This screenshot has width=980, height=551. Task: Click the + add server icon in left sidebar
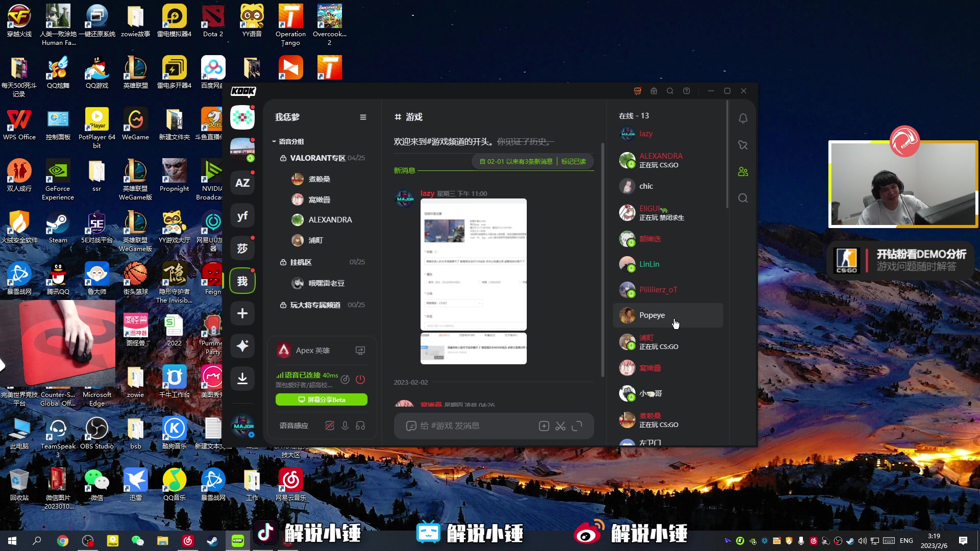click(x=242, y=313)
